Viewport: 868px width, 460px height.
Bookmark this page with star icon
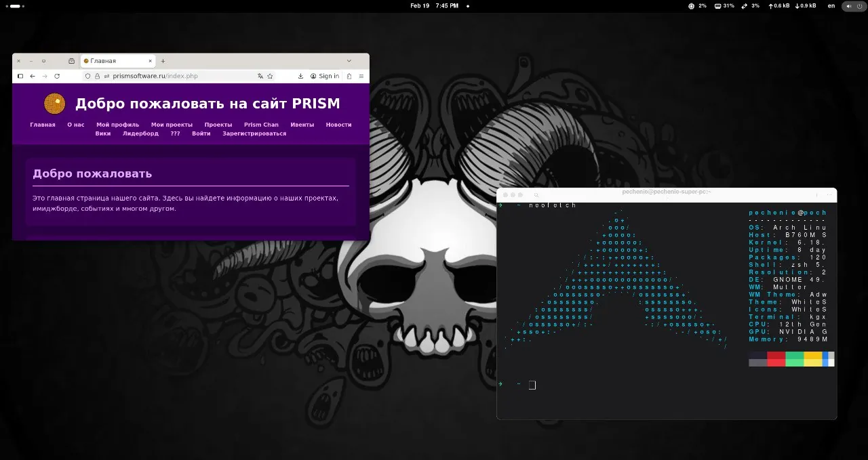click(270, 77)
